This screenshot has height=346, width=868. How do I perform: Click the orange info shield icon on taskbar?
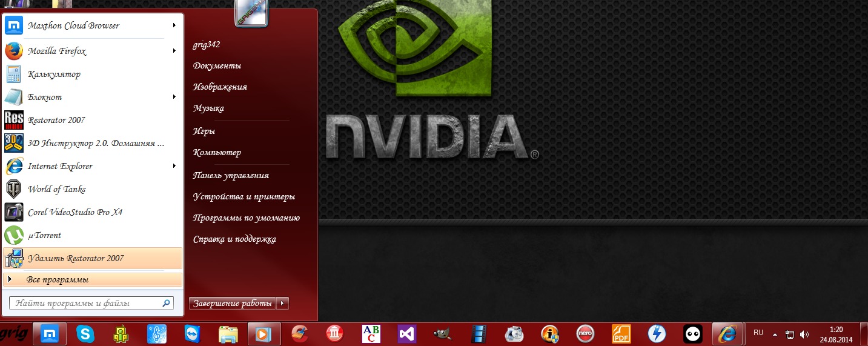550,334
